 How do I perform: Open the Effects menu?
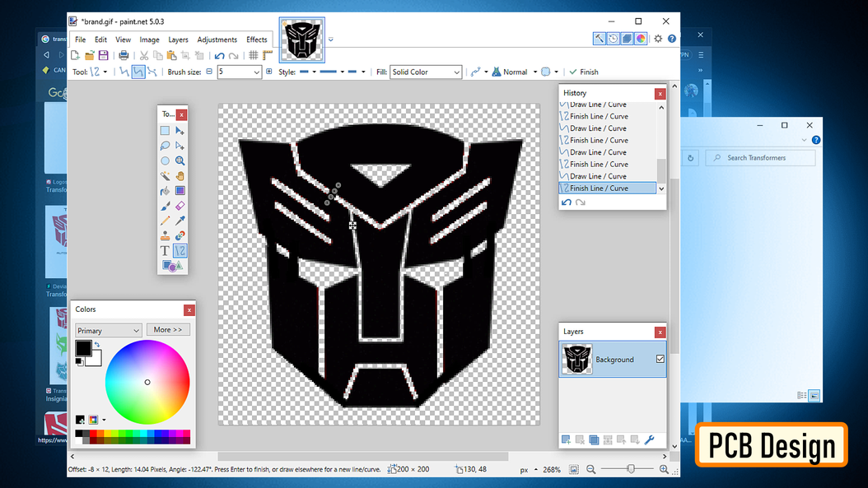click(x=257, y=40)
